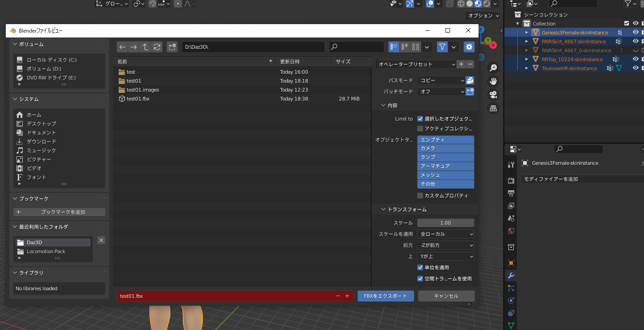This screenshot has width=644, height=330.
Task: Toggle file filtering funnel icon
Action: pos(442,47)
